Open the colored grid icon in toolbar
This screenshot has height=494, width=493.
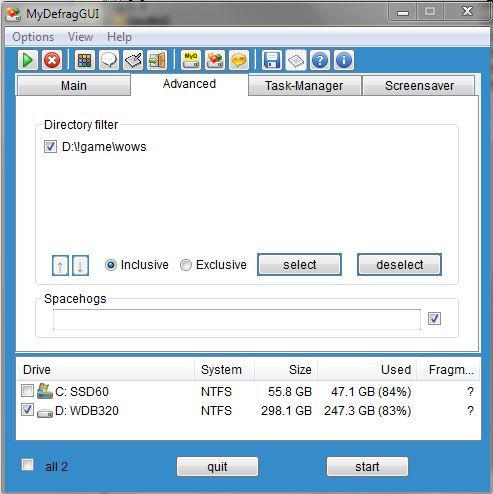[x=85, y=60]
